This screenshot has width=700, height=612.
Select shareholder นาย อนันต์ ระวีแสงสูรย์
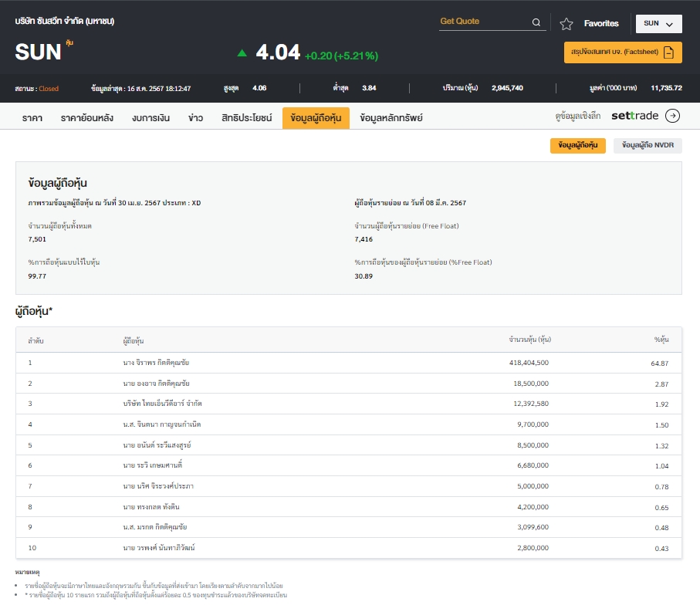point(157,445)
